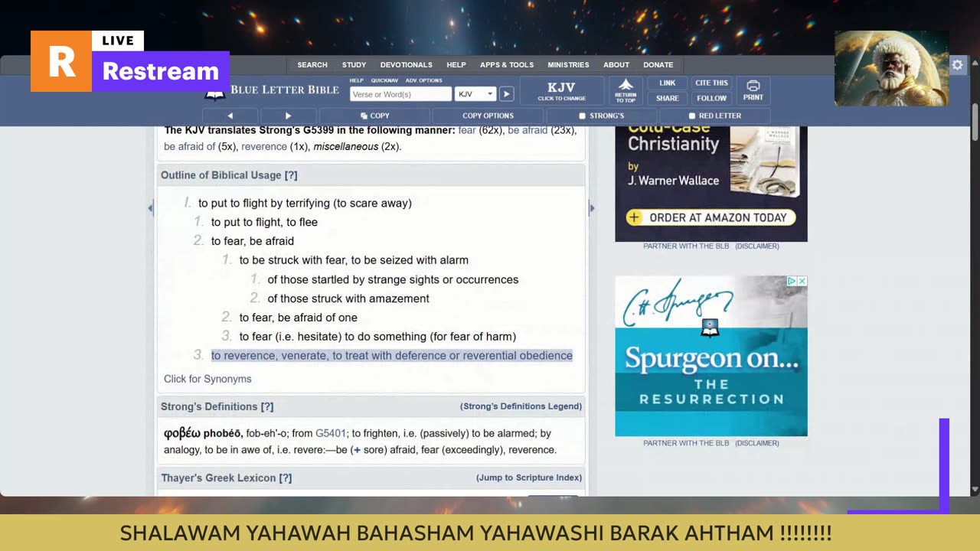Click Jump to Scripture Index link
The width and height of the screenshot is (980, 551).
point(529,478)
